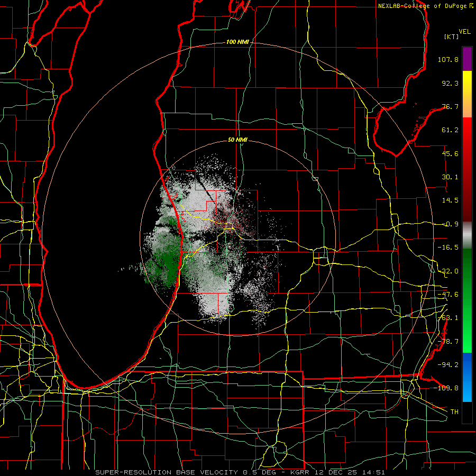This screenshot has height=476, width=476.
Task: Click the [KT] units label
Action: [452, 36]
